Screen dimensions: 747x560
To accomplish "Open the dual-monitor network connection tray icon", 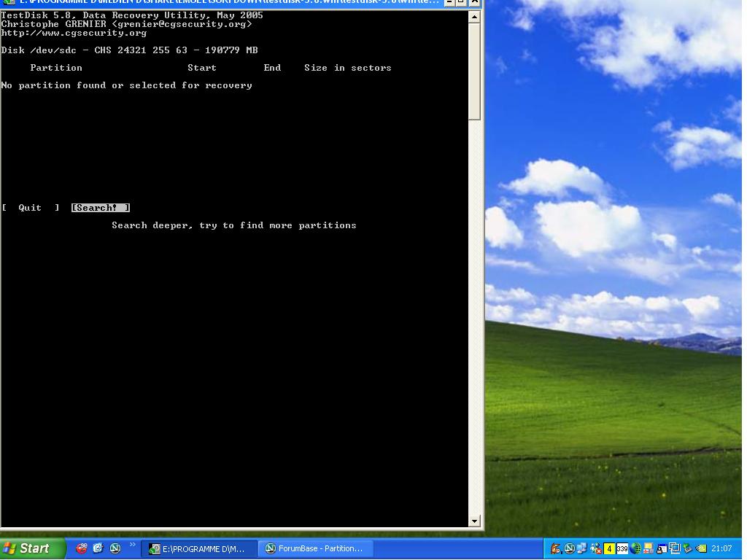I will point(675,548).
